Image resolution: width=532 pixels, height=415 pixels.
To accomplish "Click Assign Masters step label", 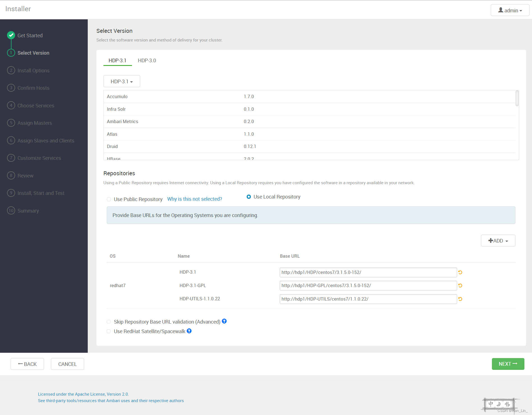I will (x=35, y=123).
